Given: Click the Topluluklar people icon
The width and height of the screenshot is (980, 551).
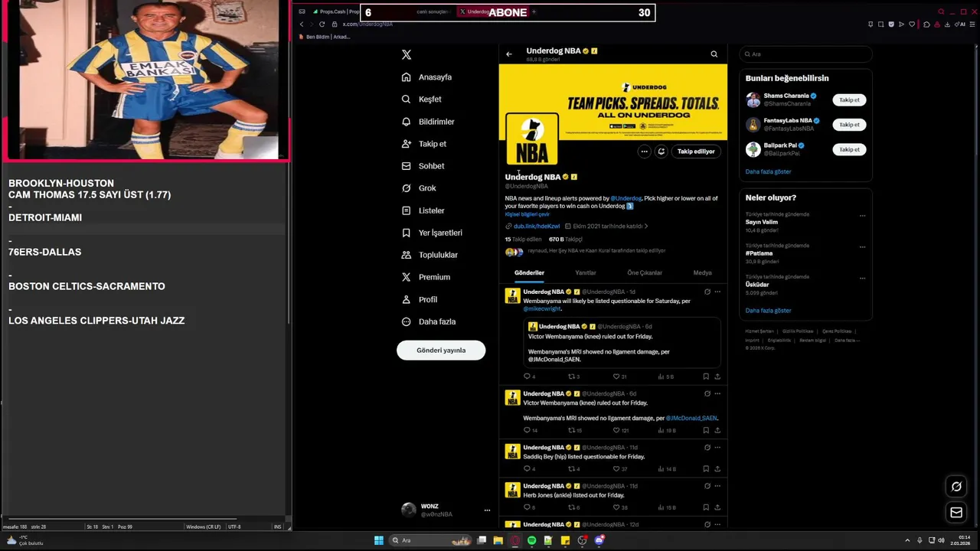Looking at the screenshot, I should point(407,255).
